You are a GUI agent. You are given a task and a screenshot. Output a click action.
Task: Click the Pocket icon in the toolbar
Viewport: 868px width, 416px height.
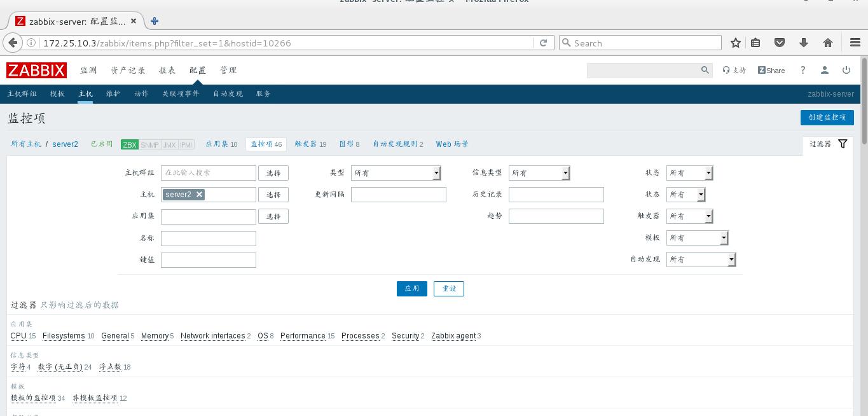click(x=779, y=43)
